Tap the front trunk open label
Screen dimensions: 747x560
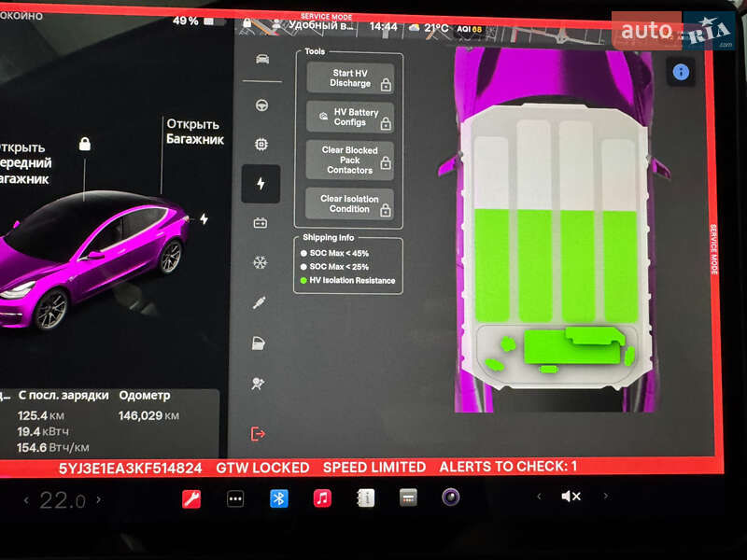coord(25,163)
